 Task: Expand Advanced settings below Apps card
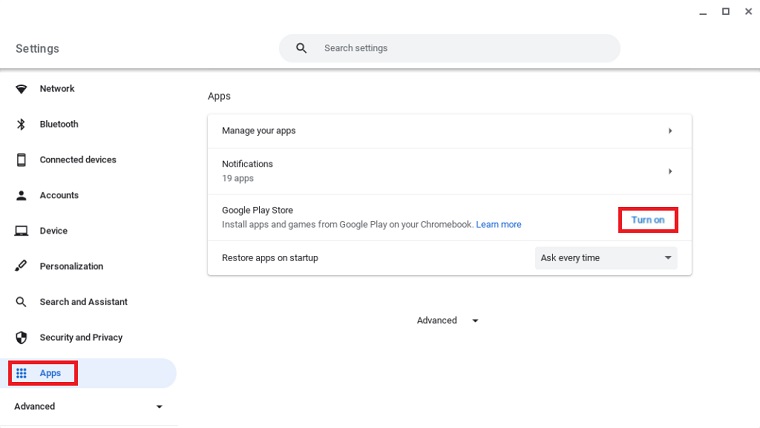(447, 321)
